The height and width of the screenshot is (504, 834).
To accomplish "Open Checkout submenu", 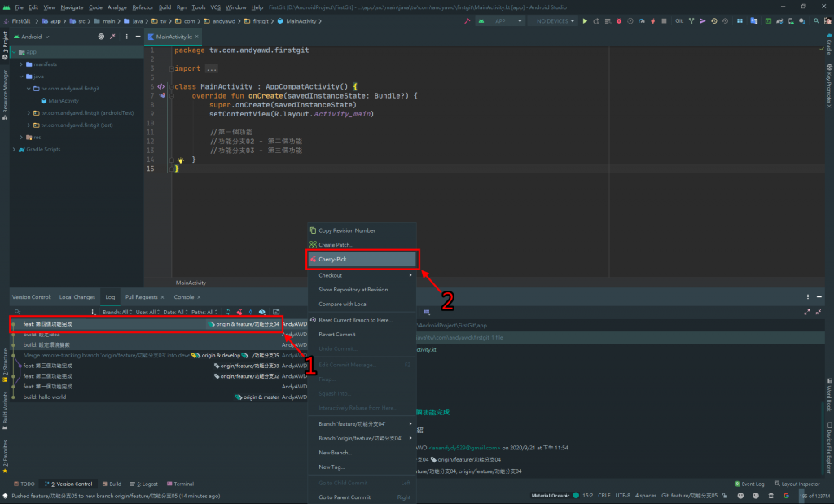I will point(362,275).
